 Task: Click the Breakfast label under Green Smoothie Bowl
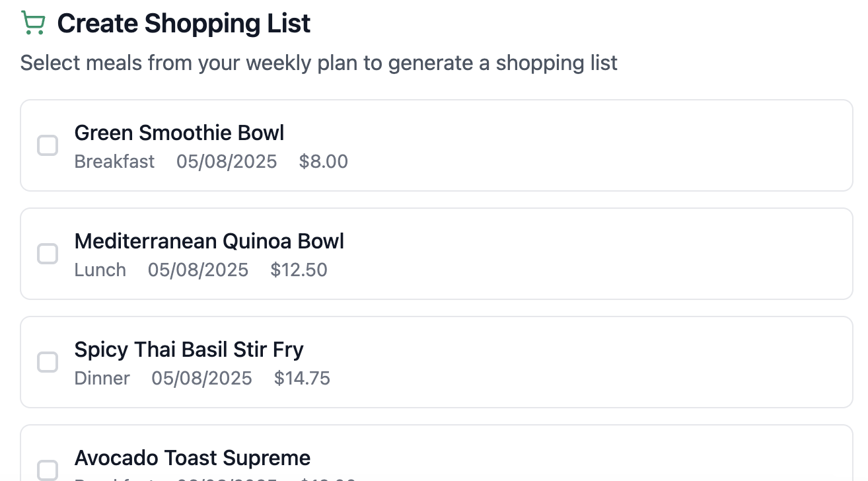point(114,162)
